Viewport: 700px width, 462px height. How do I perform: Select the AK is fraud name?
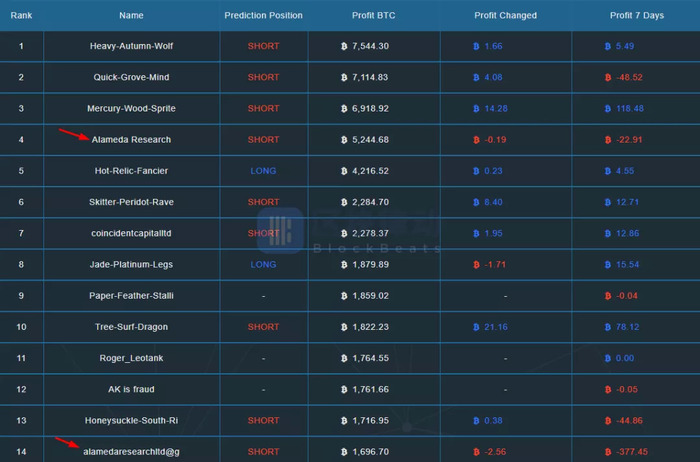[x=131, y=390]
